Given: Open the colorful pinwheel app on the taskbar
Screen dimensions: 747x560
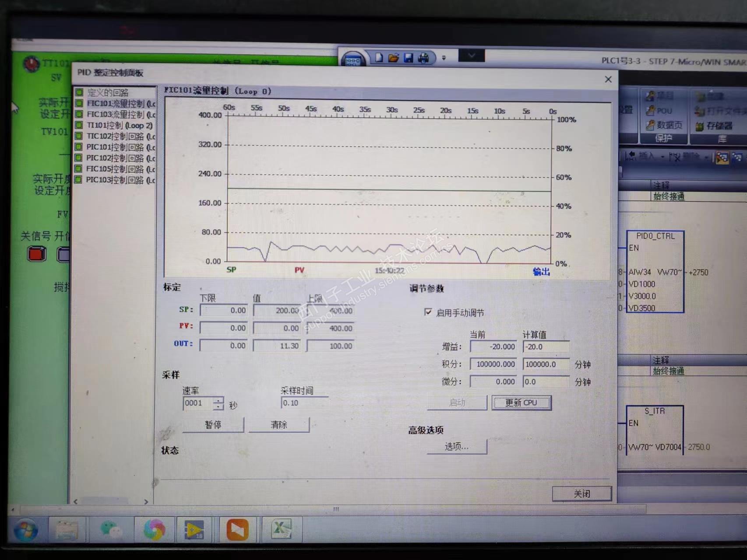Looking at the screenshot, I should point(154,530).
